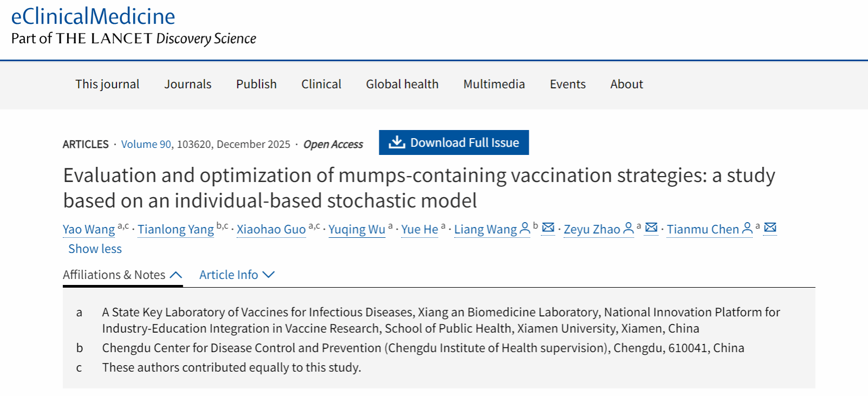
Task: Open author Yao Wang's profile link
Action: (89, 229)
